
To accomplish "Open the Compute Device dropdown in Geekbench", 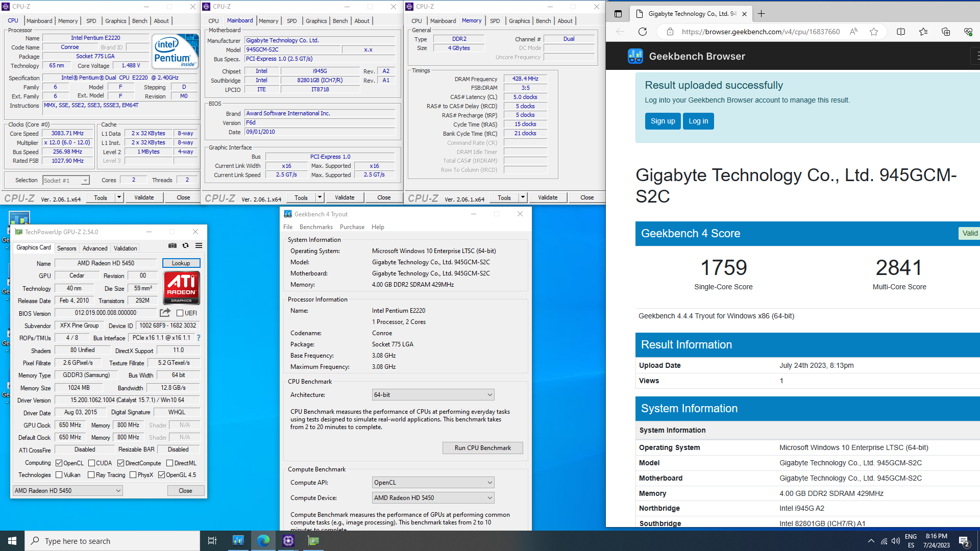I will tap(433, 498).
